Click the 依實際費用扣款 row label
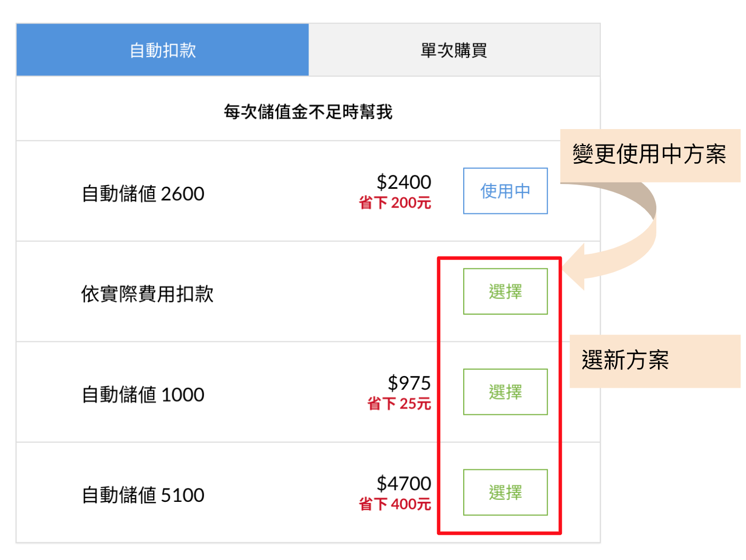 point(147,294)
